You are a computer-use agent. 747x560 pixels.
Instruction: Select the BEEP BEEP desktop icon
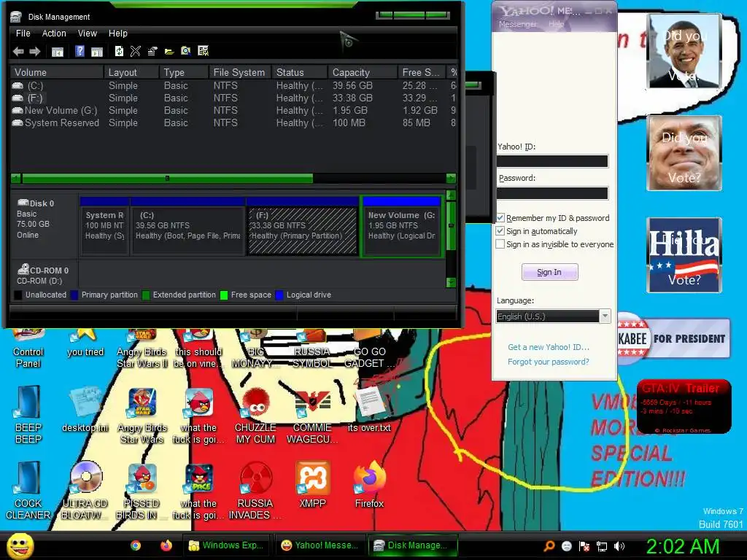28,415
